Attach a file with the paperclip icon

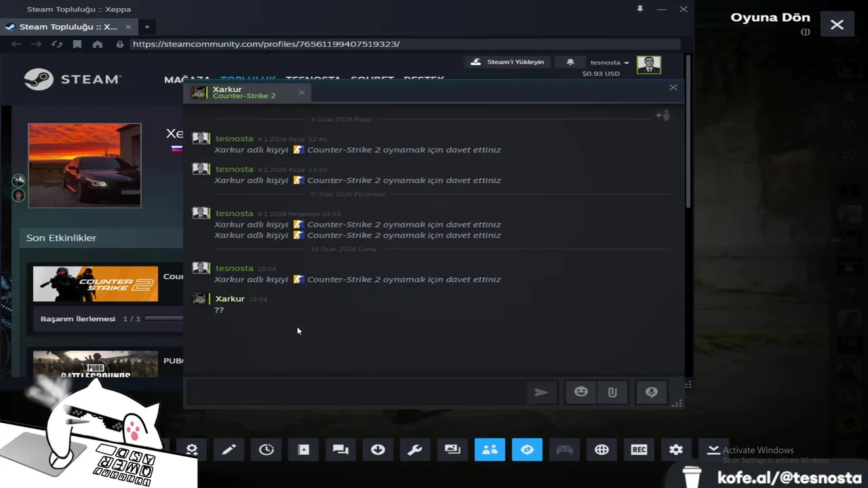click(612, 392)
